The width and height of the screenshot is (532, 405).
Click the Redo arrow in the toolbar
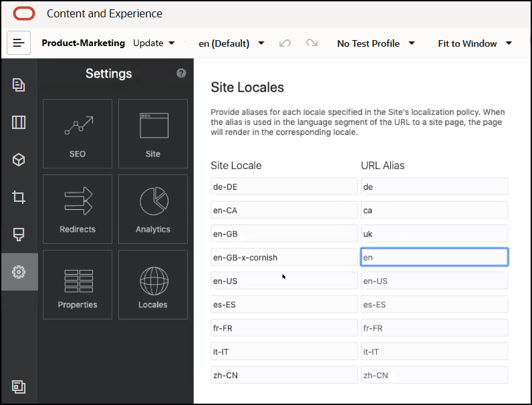[311, 43]
